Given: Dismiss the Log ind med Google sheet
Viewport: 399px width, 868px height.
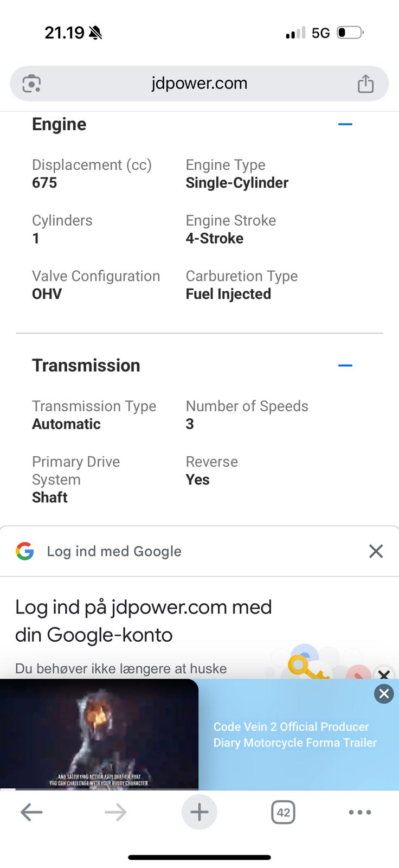Looking at the screenshot, I should click(376, 551).
